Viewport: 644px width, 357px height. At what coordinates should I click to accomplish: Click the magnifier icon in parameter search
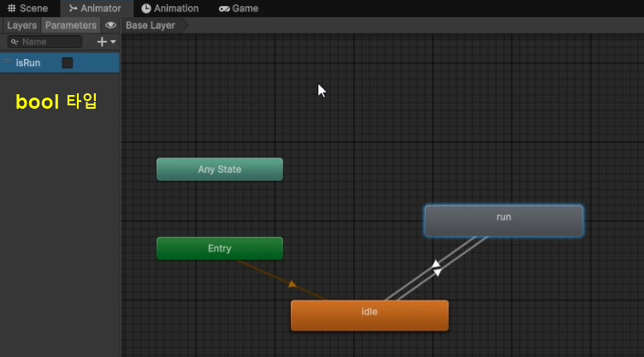pos(15,42)
